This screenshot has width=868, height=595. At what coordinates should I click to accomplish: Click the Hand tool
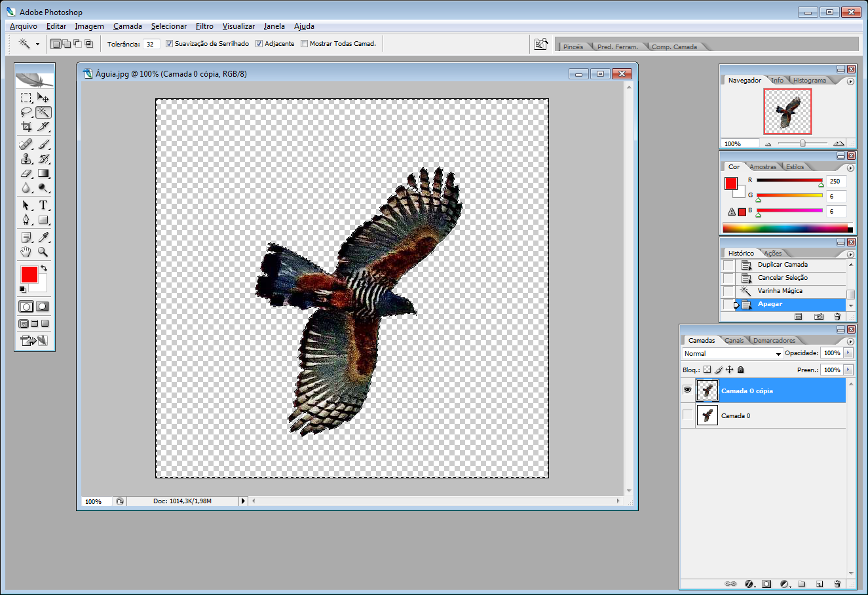click(26, 252)
